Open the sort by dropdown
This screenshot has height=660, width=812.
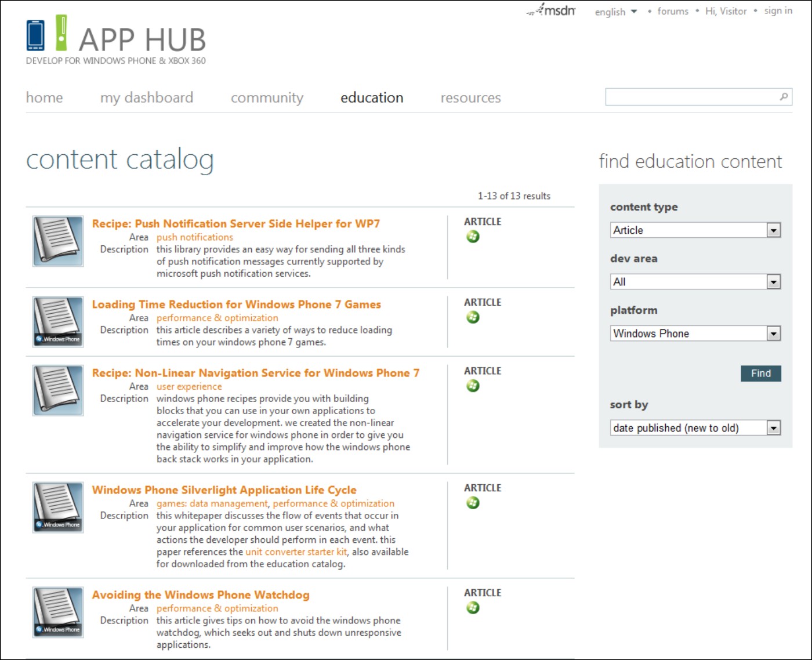point(695,428)
